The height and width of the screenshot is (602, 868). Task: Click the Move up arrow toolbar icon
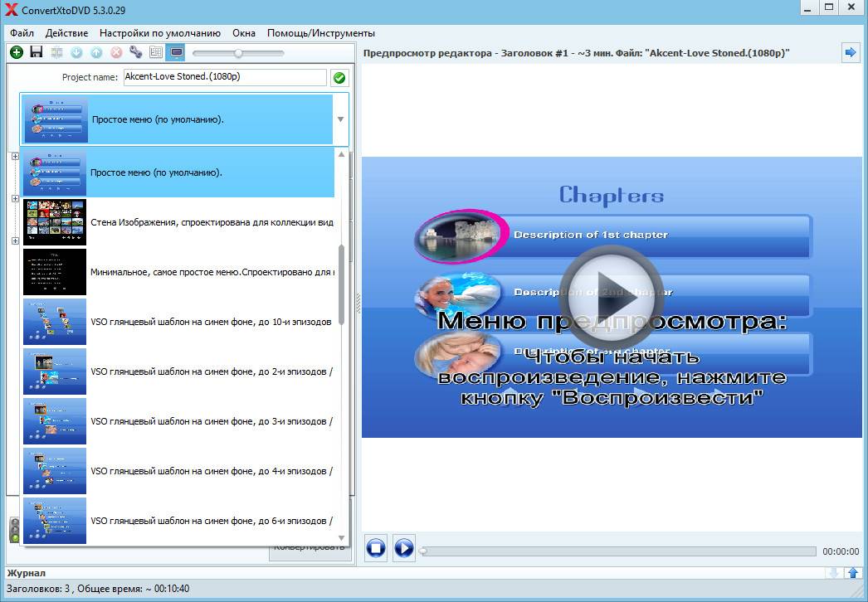click(96, 52)
